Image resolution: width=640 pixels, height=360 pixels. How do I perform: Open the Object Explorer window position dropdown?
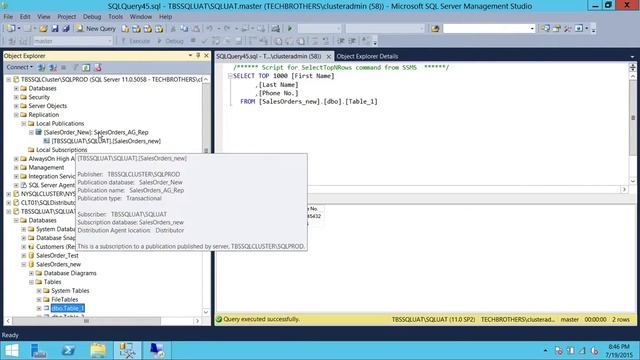click(x=190, y=56)
